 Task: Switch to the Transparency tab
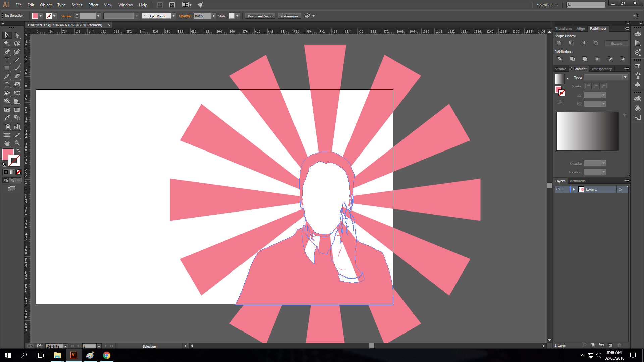coord(601,69)
